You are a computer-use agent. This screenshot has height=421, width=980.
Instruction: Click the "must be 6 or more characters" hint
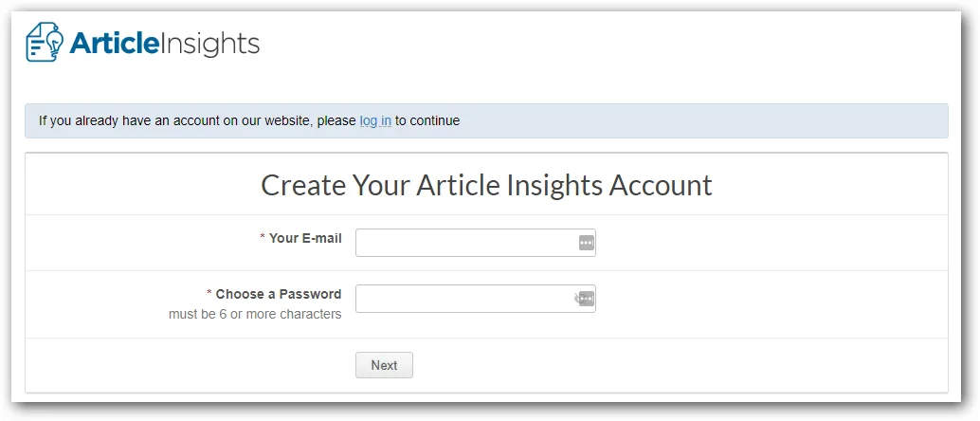[255, 314]
